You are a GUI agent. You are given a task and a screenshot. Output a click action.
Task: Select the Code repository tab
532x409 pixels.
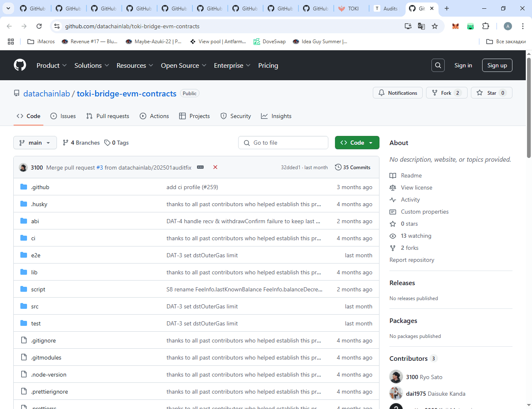pos(28,116)
